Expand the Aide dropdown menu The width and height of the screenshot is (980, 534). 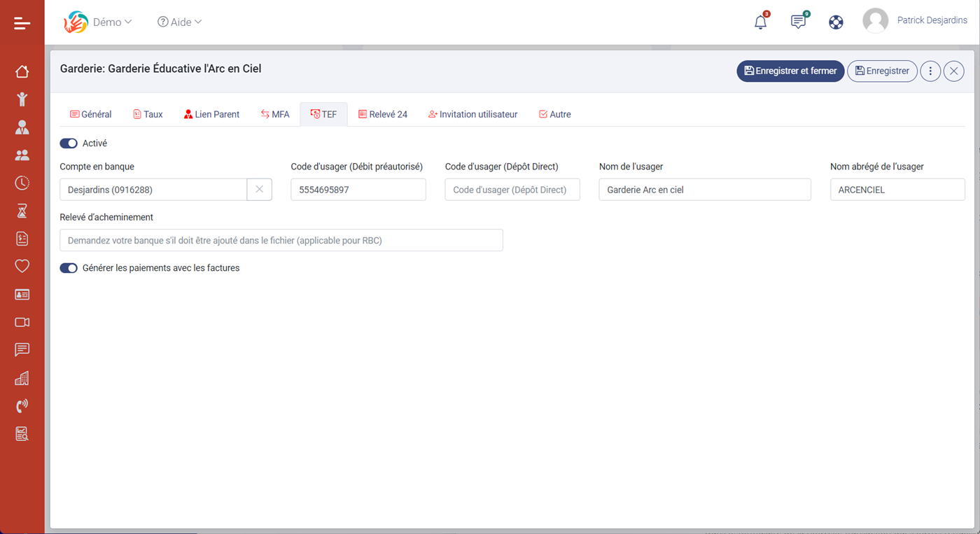pyautogui.click(x=180, y=22)
